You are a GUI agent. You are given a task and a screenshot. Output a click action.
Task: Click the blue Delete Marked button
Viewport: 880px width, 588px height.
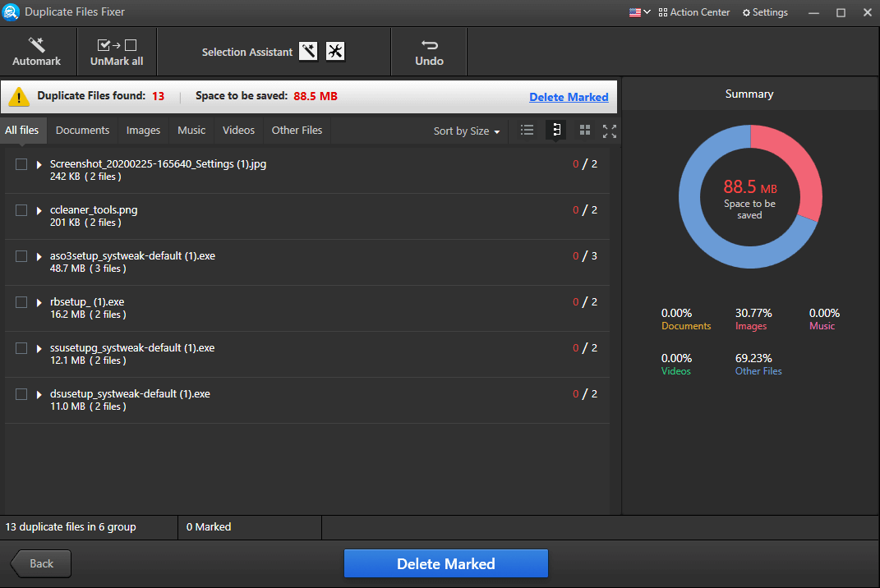(445, 563)
